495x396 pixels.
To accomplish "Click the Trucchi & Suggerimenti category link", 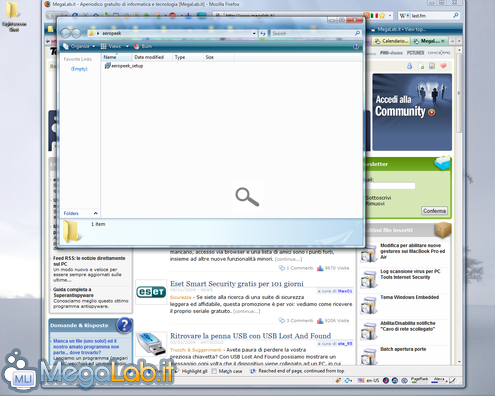I will point(195,350).
